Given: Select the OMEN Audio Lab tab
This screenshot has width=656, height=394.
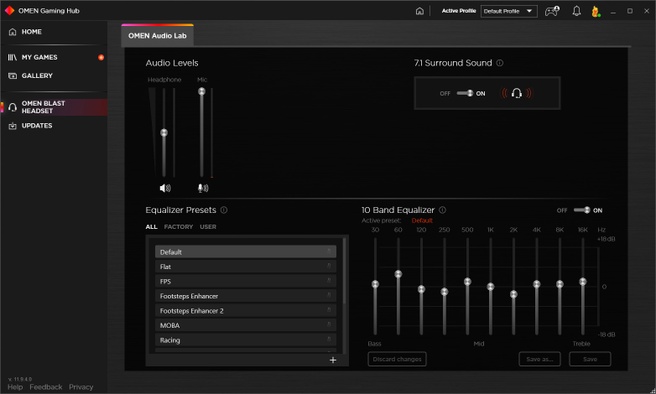Looking at the screenshot, I should click(157, 36).
